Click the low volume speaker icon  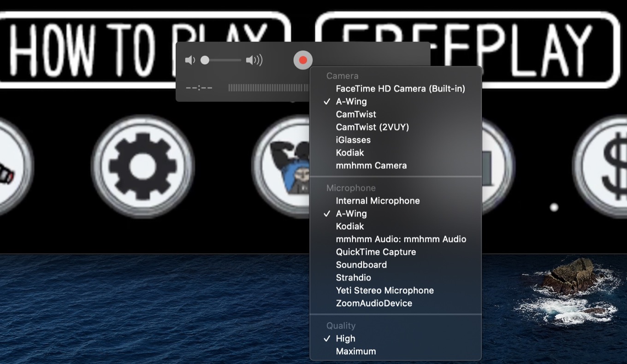pyautogui.click(x=190, y=59)
